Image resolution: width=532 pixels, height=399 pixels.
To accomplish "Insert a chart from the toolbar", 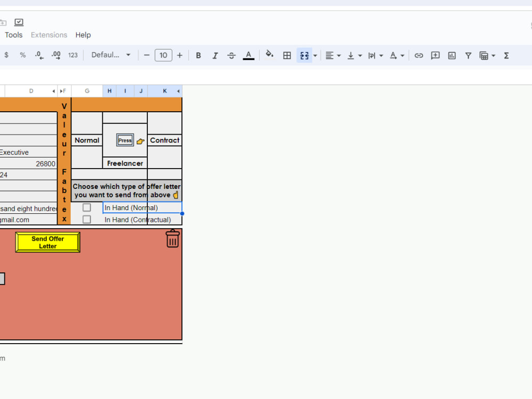I will click(452, 55).
